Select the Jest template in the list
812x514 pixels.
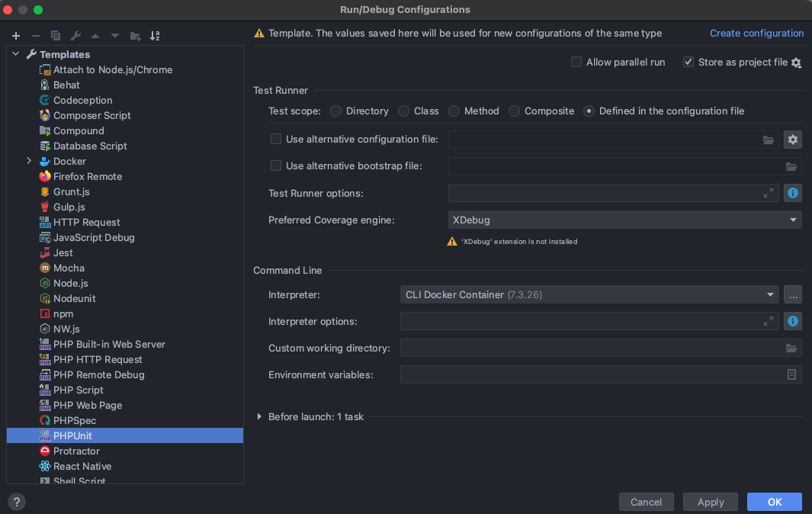[63, 252]
